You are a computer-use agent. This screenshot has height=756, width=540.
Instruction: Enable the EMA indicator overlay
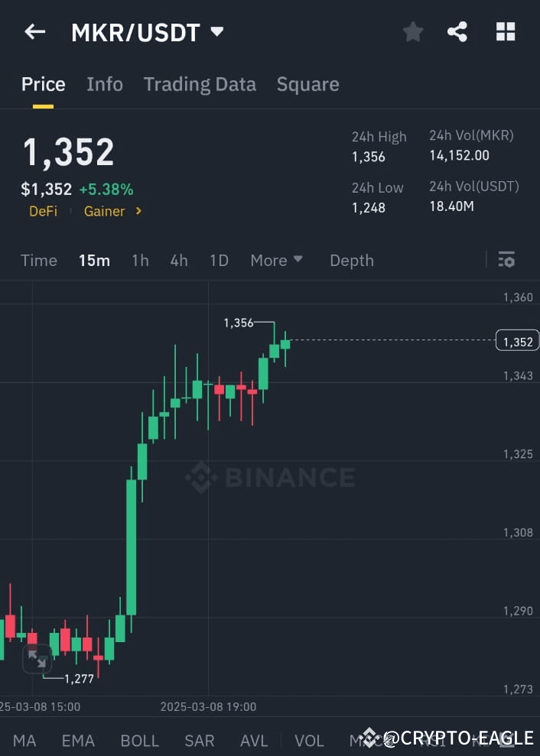coord(77,740)
